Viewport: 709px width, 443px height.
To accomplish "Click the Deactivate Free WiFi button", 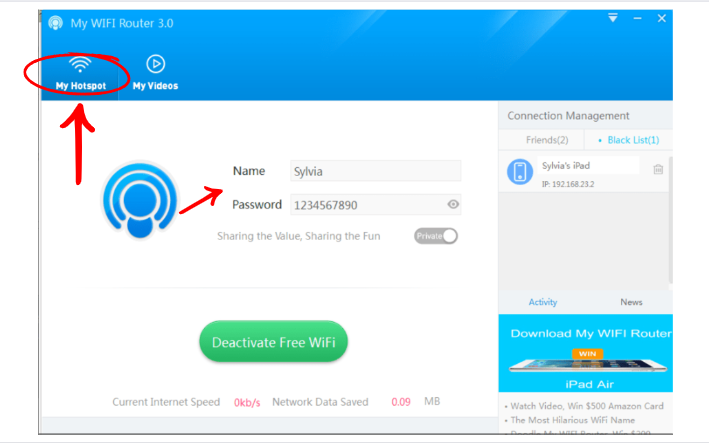I will coord(274,342).
